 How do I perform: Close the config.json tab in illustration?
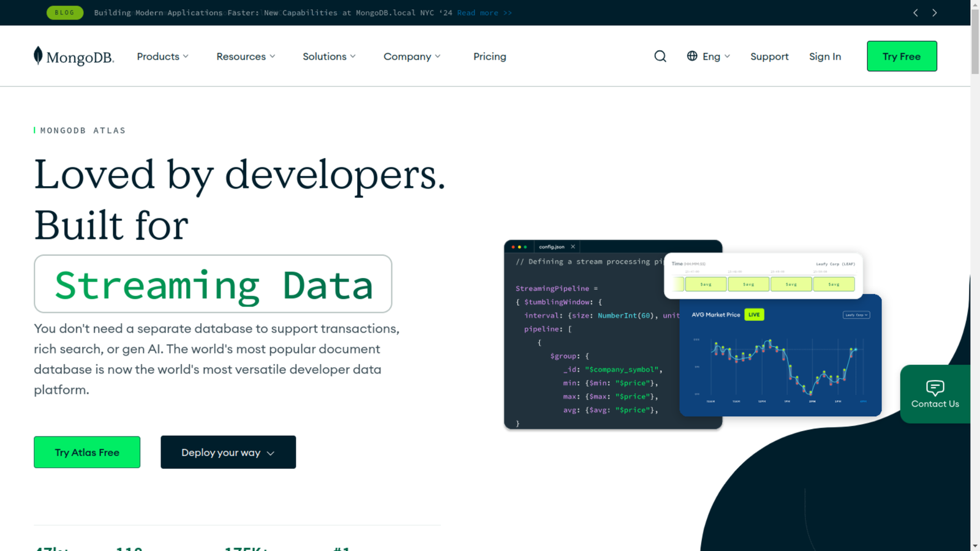pyautogui.click(x=573, y=247)
